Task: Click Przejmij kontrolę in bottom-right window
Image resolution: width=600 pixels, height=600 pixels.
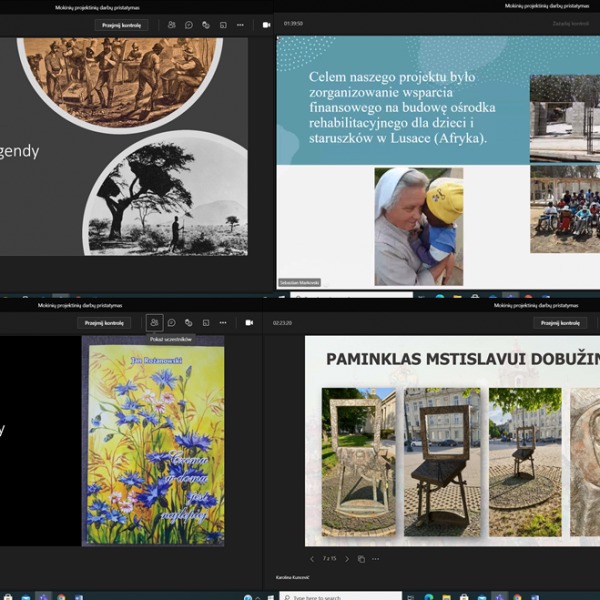Action: pyautogui.click(x=560, y=323)
